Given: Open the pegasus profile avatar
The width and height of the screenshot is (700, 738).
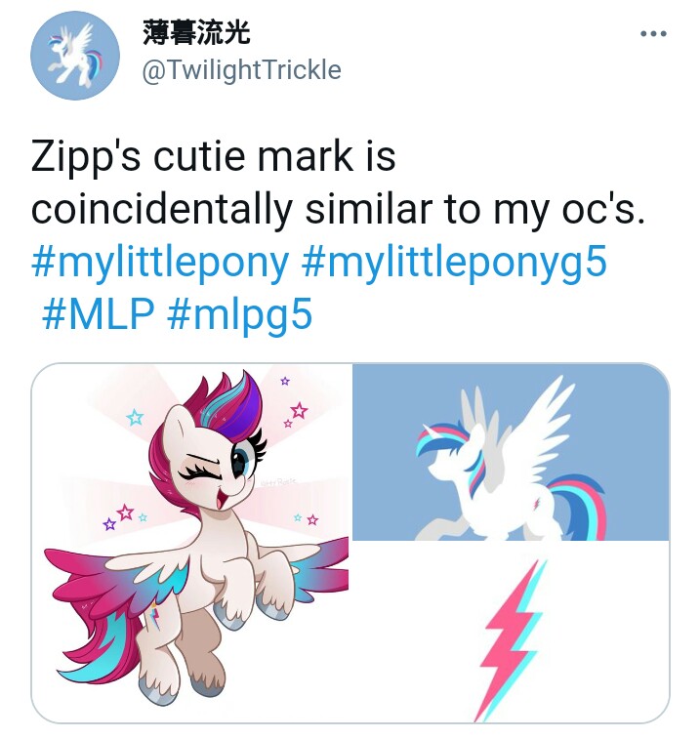Looking at the screenshot, I should (x=75, y=56).
